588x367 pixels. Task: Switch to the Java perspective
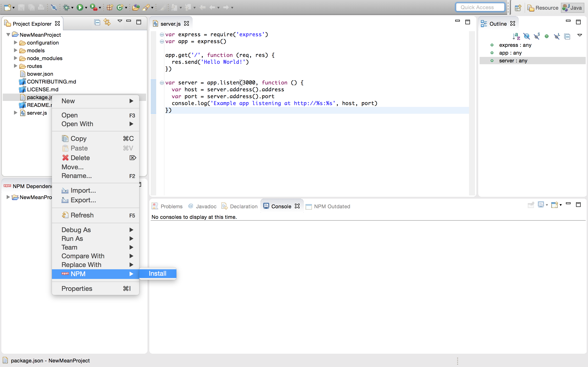coord(572,8)
